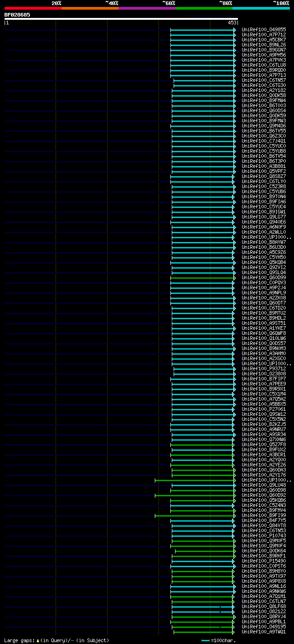Click the UniRef100_O49195 label
The width and height of the screenshot is (294, 644).
pos(264,627)
